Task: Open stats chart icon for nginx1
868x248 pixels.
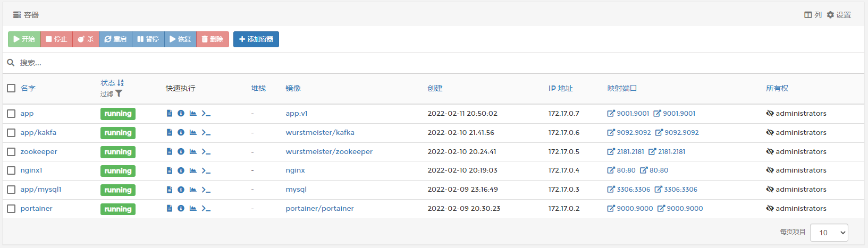Action: [193, 170]
